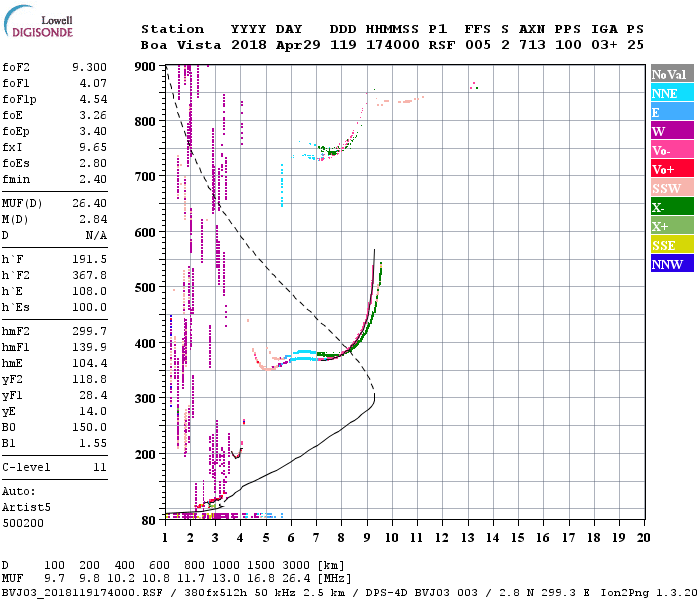700x600 pixels.
Task: Select the X- dark green legend swatch
Action: [x=672, y=207]
